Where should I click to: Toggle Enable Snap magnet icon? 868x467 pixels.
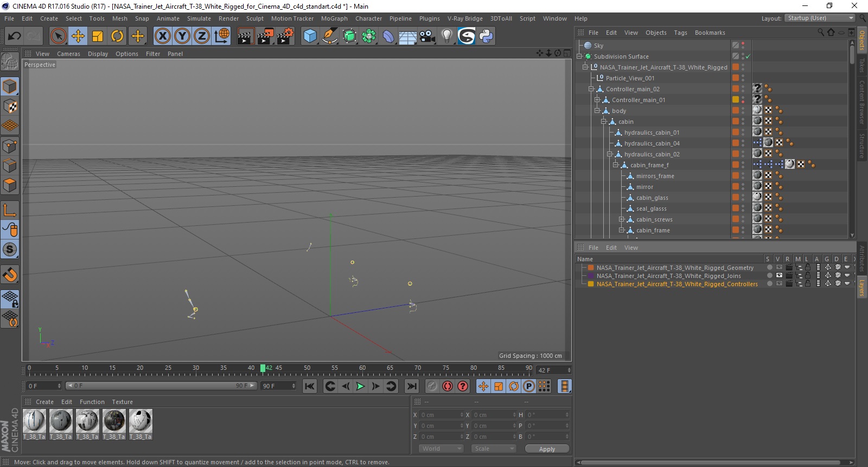[10, 275]
